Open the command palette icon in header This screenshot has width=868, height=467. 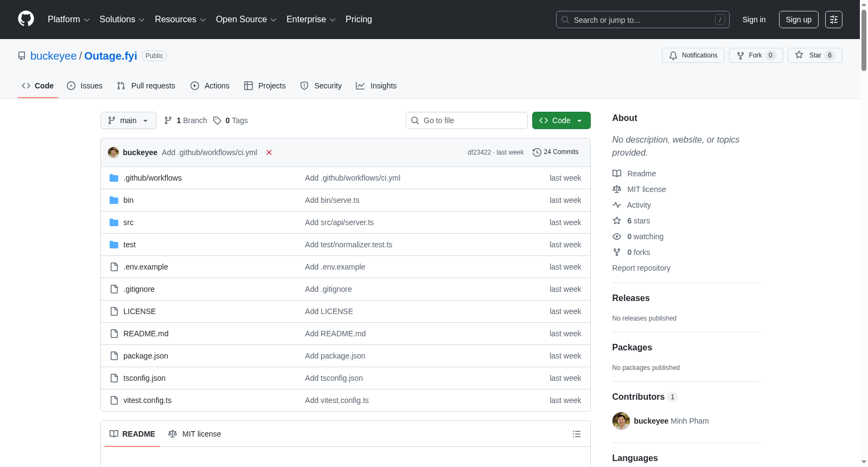tap(834, 20)
